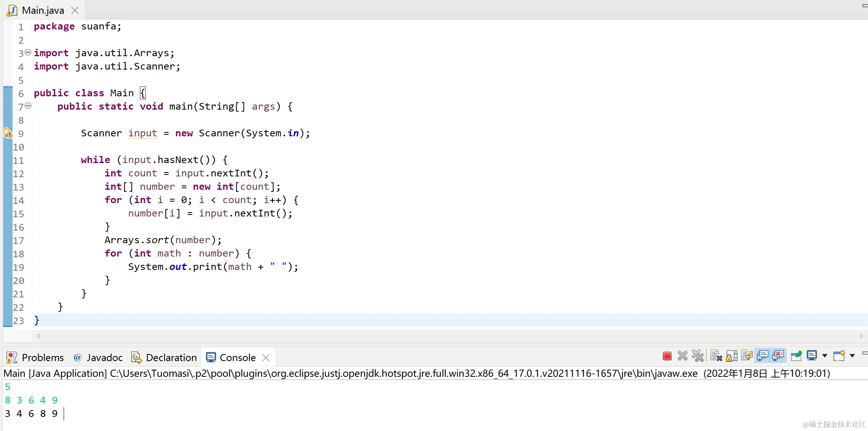Open the Open Console dropdown arrow
Image resolution: width=868 pixels, height=431 pixels.
852,356
